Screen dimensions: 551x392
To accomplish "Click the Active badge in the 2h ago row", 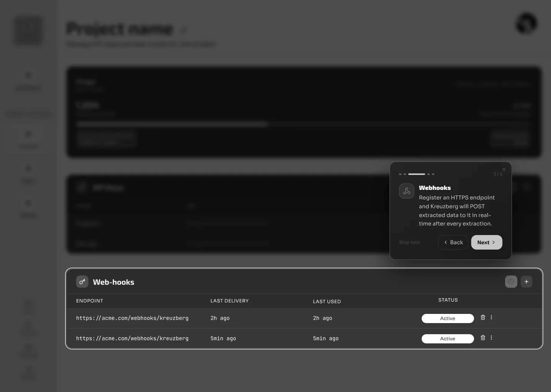I will pyautogui.click(x=448, y=318).
